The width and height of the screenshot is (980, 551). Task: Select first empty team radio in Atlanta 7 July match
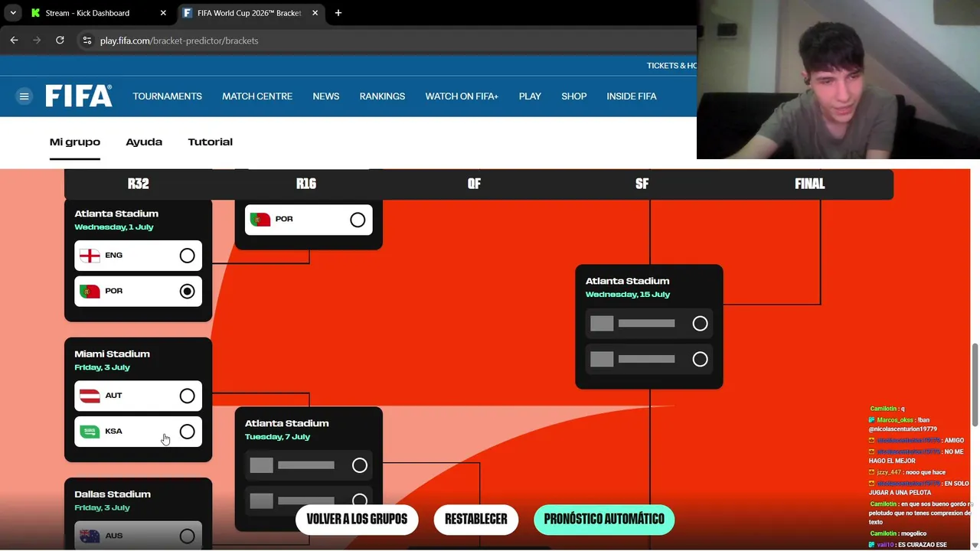coord(359,465)
